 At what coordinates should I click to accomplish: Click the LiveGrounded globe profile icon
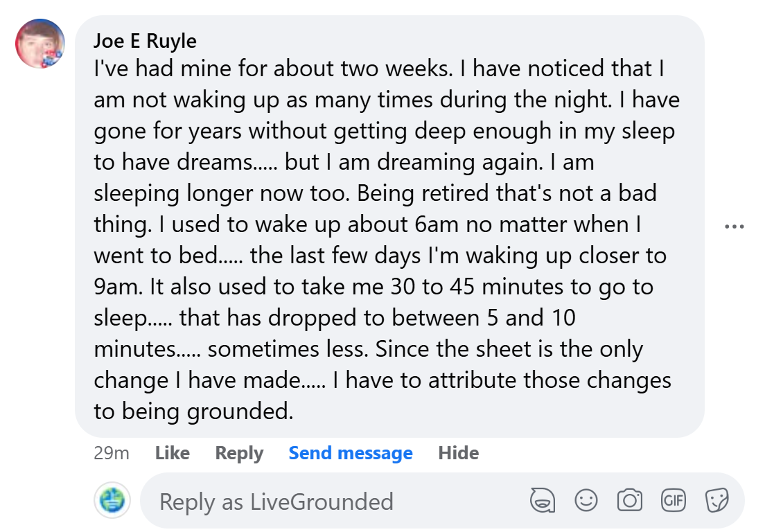coord(112,500)
